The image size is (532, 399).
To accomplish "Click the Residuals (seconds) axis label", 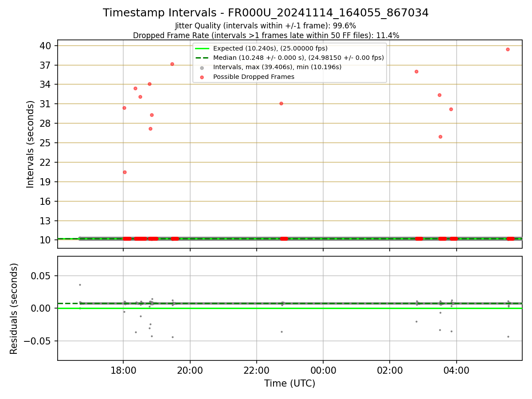I will coord(14,309).
